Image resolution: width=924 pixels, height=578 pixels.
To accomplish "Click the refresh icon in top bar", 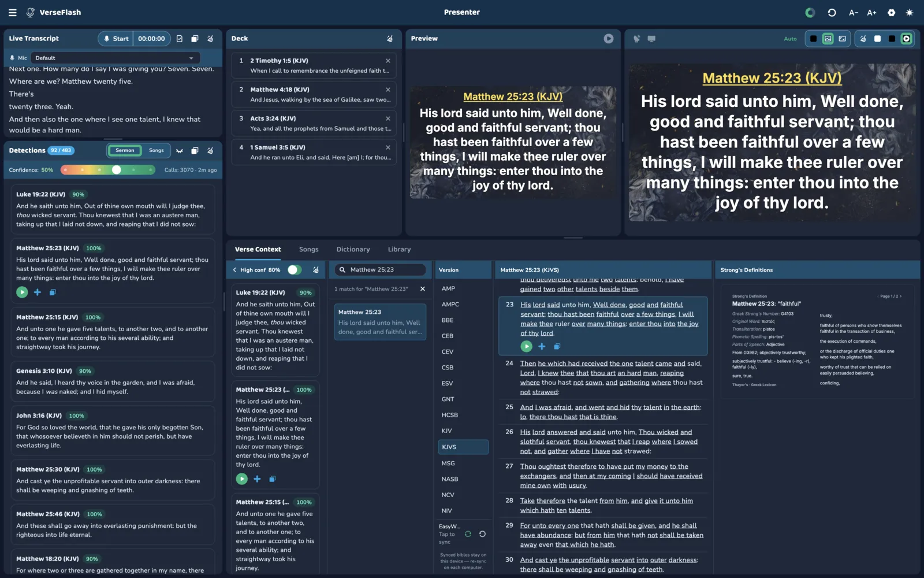I will [832, 12].
